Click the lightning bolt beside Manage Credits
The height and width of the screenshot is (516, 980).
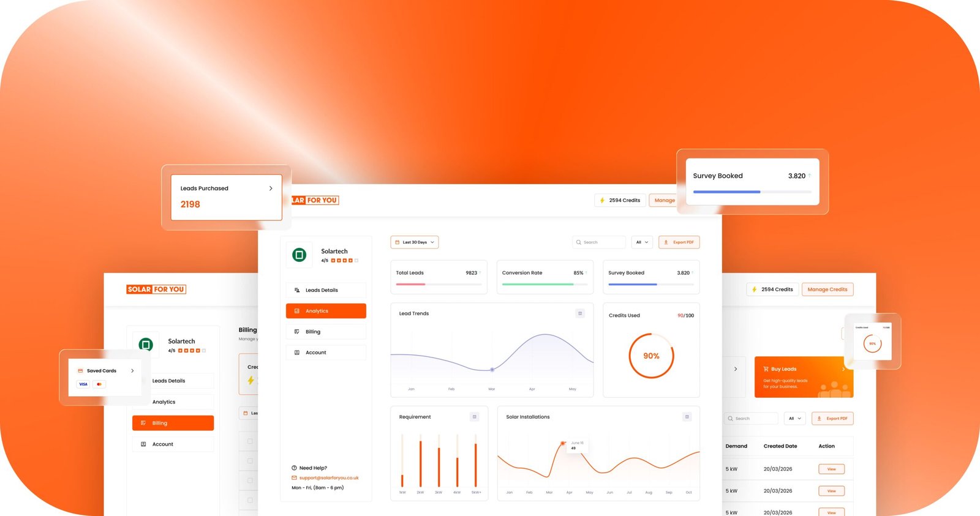point(754,290)
